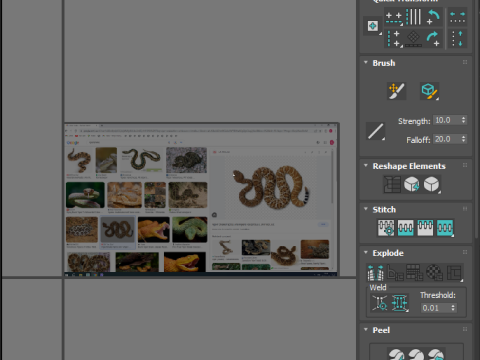Click Stitch Custom icon

[x=445, y=228]
